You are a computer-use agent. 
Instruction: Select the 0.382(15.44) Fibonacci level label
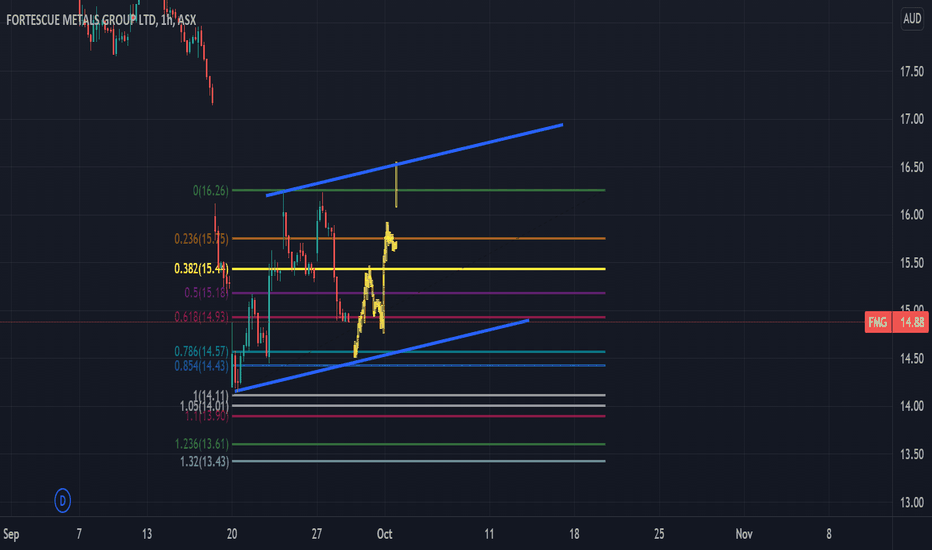click(x=201, y=269)
